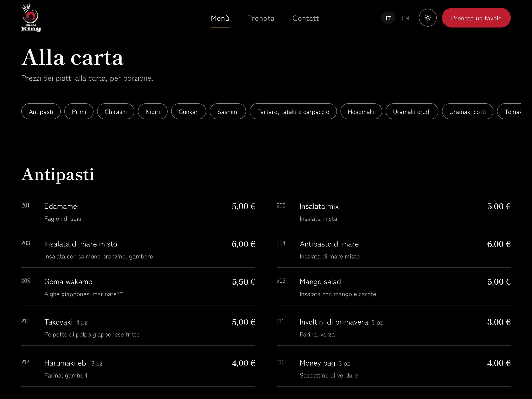The width and height of the screenshot is (532, 399).
Task: Click Polpette di polpo giapponese fritte text
Action: [x=92, y=334]
